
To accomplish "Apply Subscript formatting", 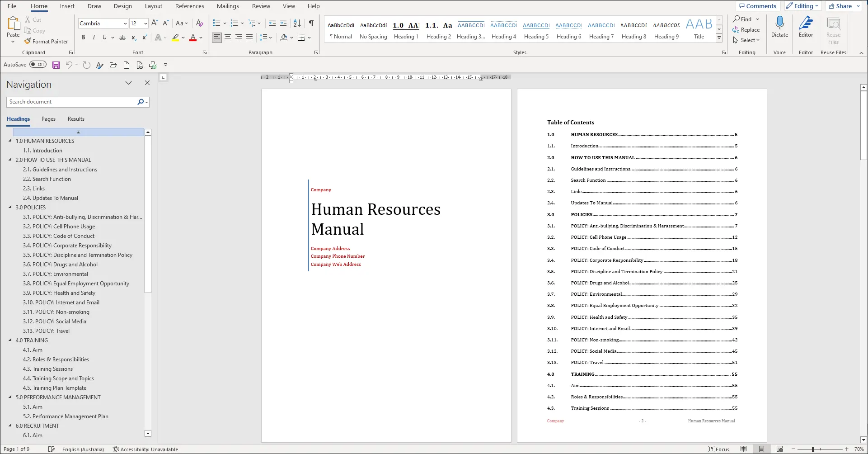I will (x=134, y=38).
